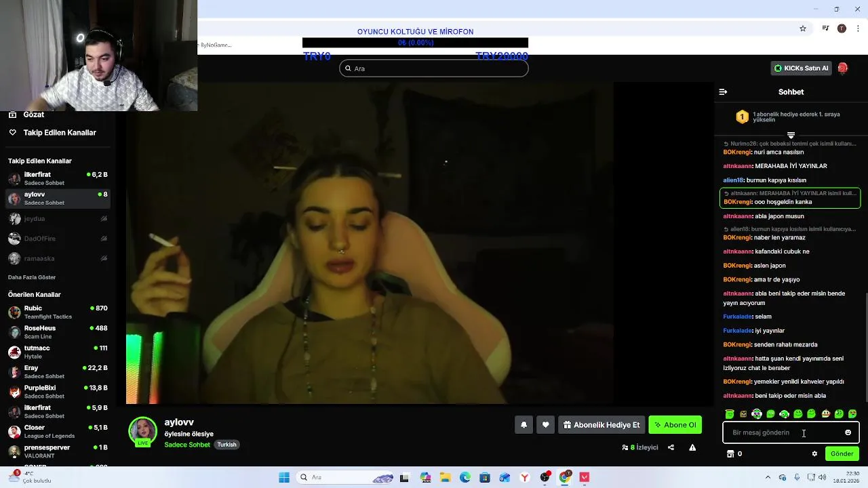The width and height of the screenshot is (868, 488).
Task: Select the last green crying emote
Action: pos(852,413)
